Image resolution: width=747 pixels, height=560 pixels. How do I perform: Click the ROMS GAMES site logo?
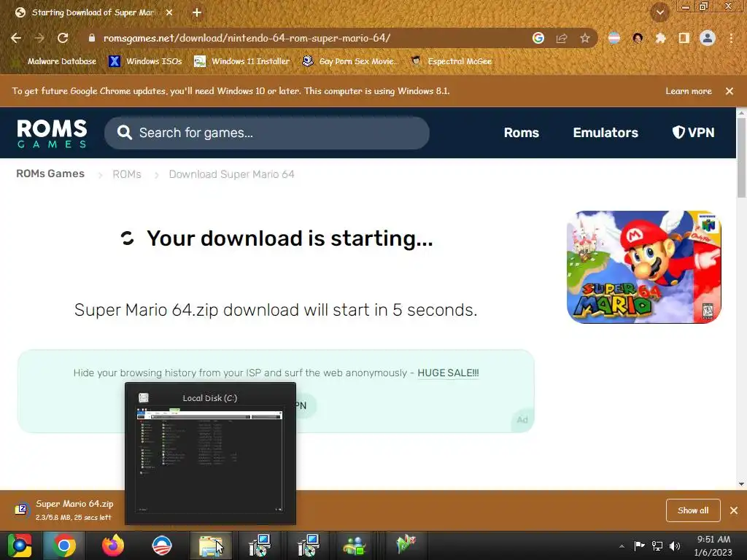pos(52,133)
